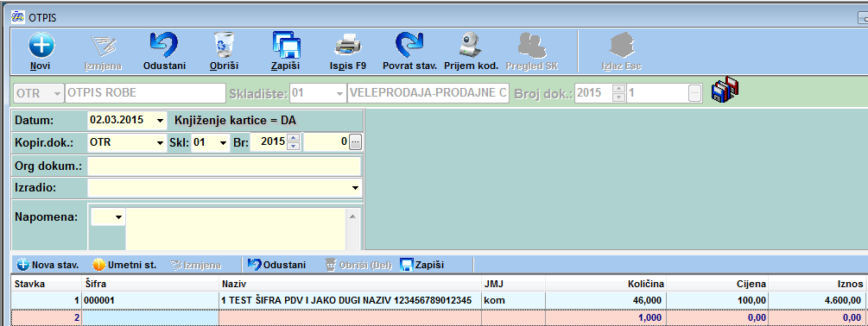868x326 pixels.
Task: Click the Povrat stav. redo arrow icon
Action: (409, 46)
